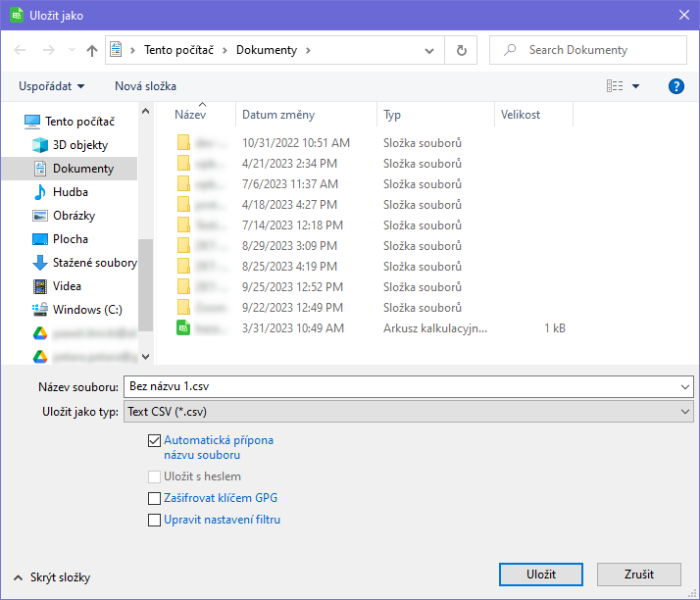The height and width of the screenshot is (600, 700).
Task: Create a folder with Nová složka
Action: (145, 86)
